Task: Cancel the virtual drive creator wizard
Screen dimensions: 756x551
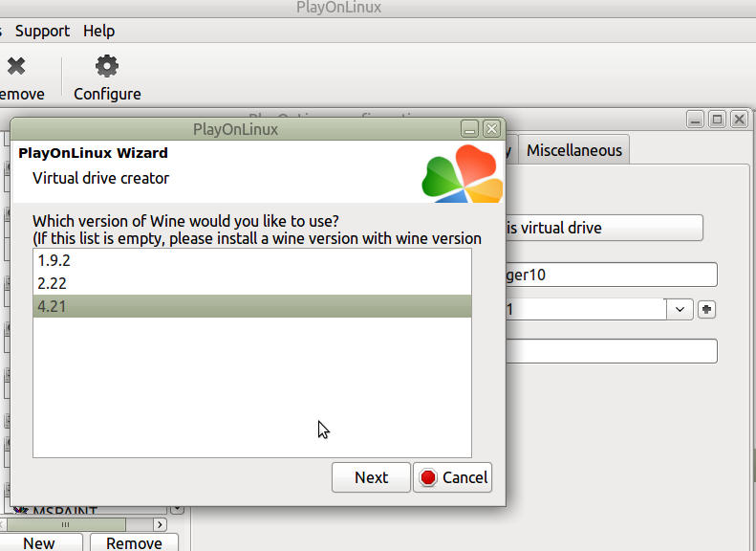Action: [452, 477]
